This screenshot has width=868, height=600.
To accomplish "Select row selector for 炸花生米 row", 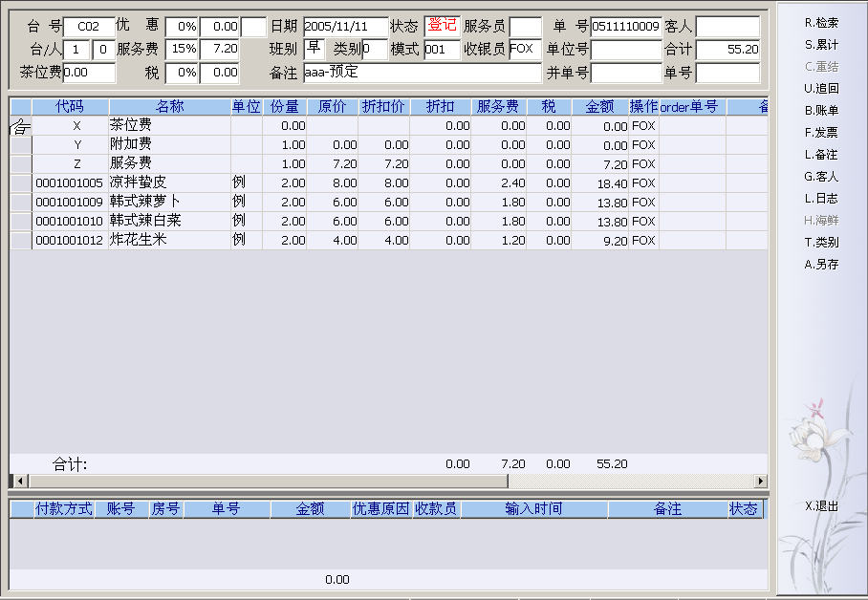I will coord(21,241).
